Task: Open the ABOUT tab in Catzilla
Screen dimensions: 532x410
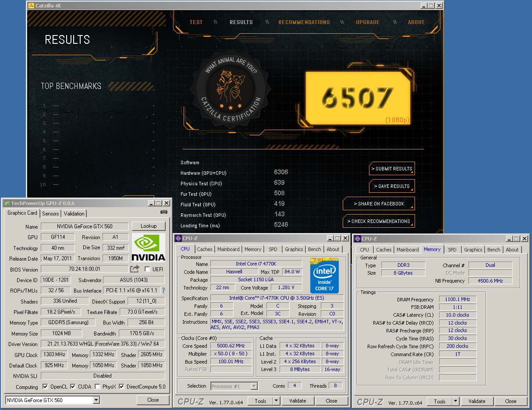Action: pyautogui.click(x=416, y=22)
